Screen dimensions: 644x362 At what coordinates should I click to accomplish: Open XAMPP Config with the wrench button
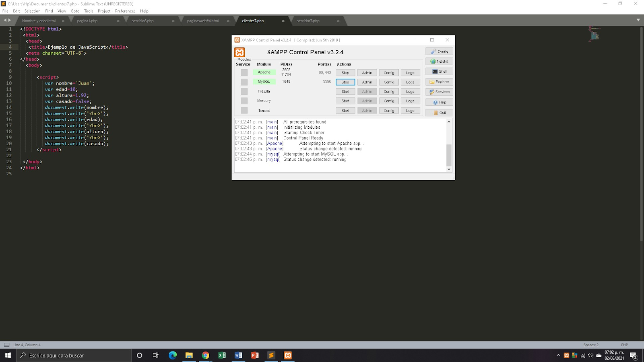point(439,51)
